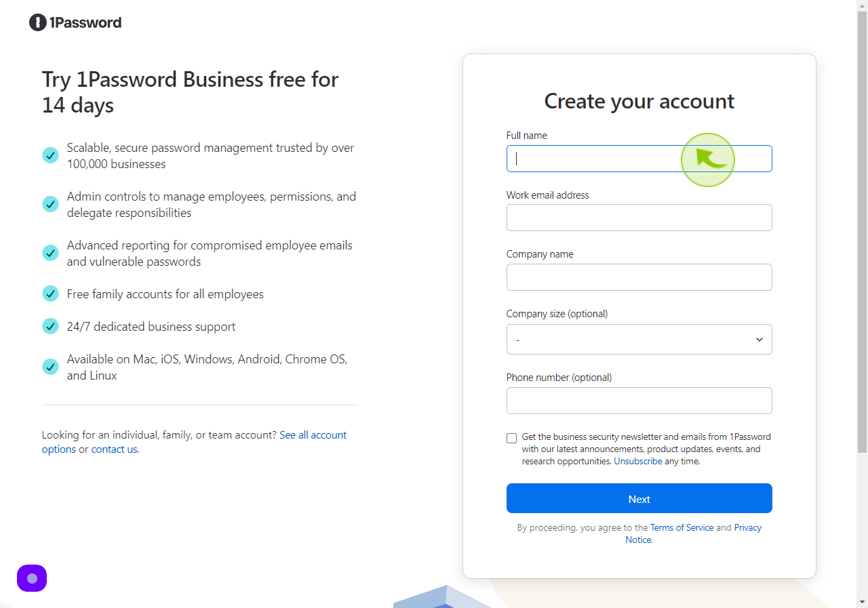
Task: Click the blue Next button
Action: 639,498
